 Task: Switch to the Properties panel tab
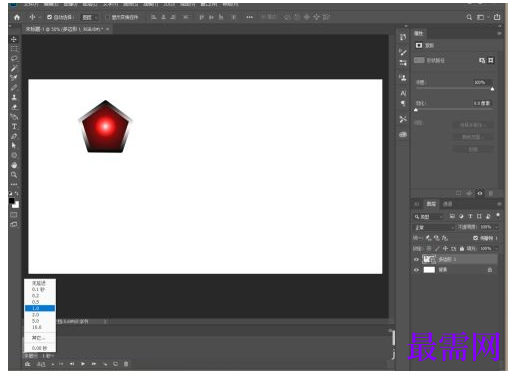point(419,33)
